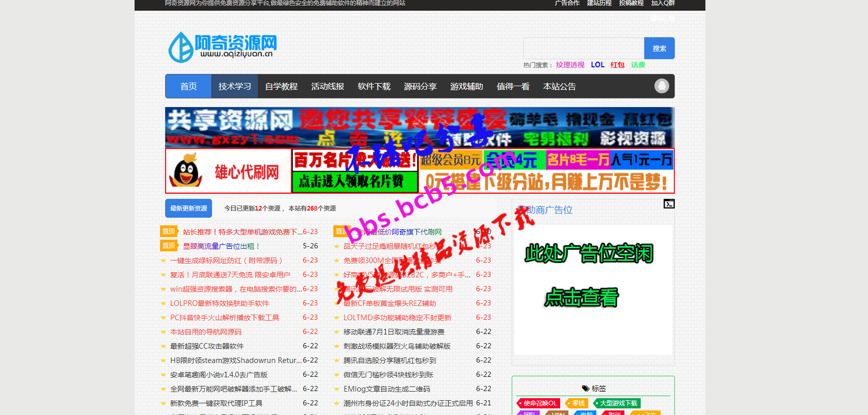Open the 全网最新万能网吧破解器 post
868x415 pixels.
[234, 389]
